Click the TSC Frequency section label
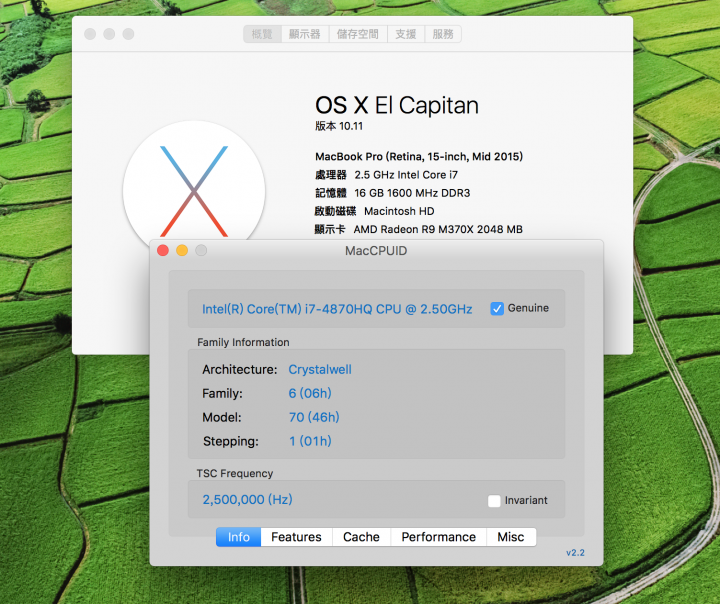 click(235, 474)
